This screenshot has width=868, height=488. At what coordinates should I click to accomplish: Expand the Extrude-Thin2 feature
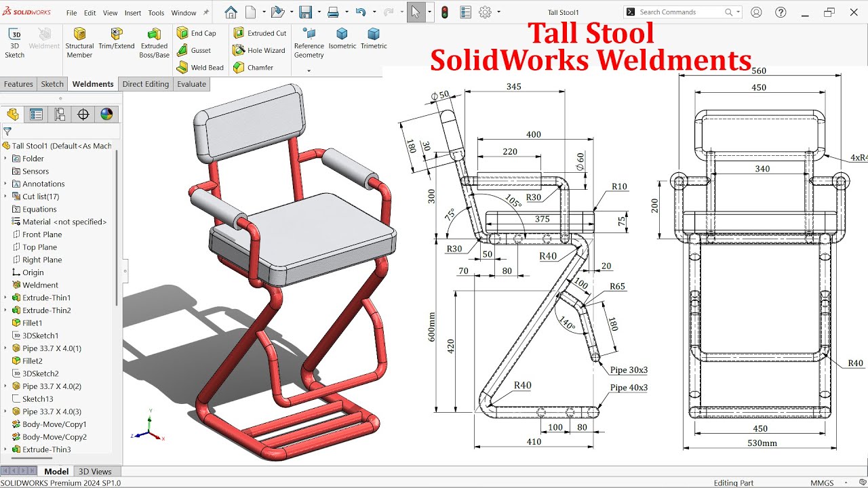click(x=5, y=310)
